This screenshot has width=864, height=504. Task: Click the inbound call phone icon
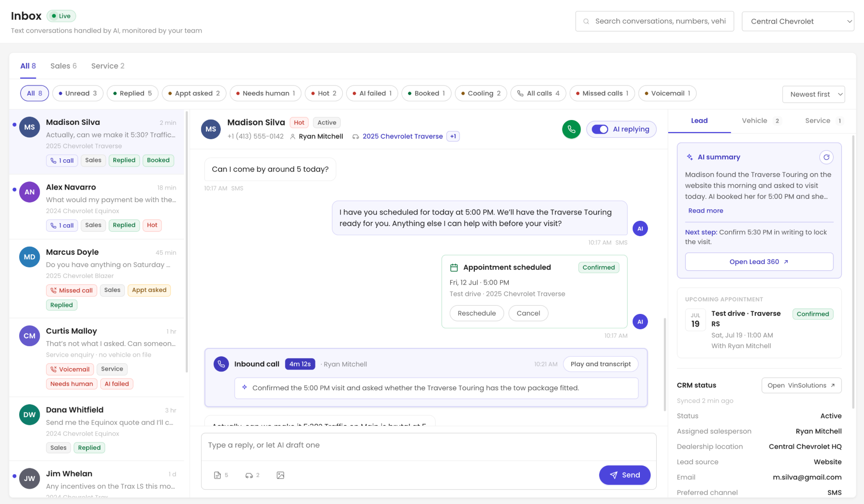coord(221,364)
